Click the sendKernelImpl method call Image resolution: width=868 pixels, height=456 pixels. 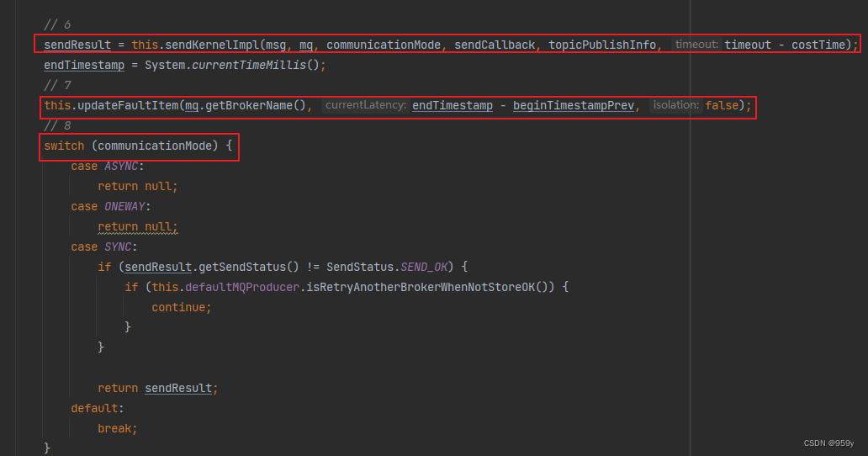click(212, 45)
